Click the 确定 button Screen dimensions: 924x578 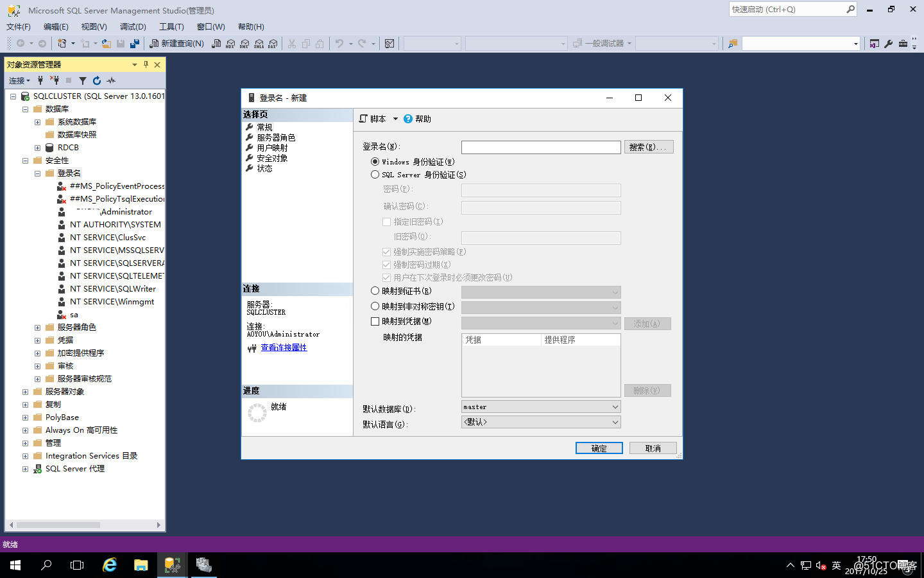599,448
